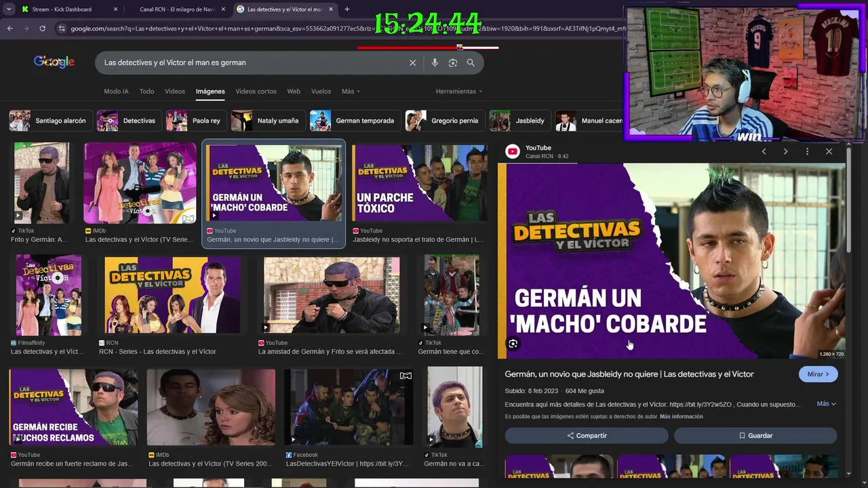Open preview panel three-dot options menu
This screenshot has height=488, width=868.
(x=807, y=151)
